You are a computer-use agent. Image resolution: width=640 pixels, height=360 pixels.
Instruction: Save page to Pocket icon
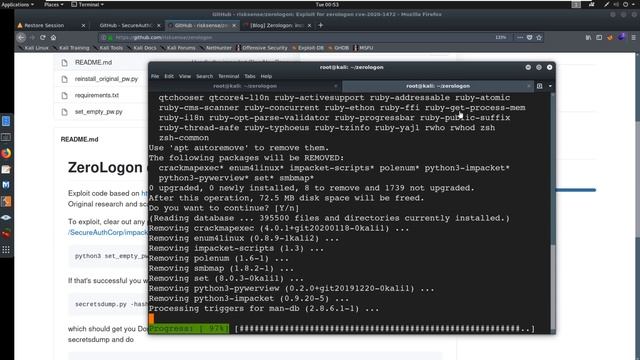[x=529, y=37]
